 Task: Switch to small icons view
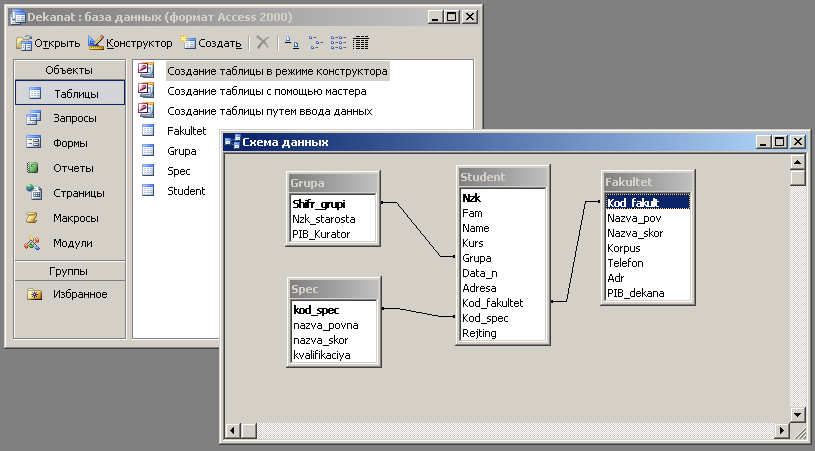[x=316, y=43]
